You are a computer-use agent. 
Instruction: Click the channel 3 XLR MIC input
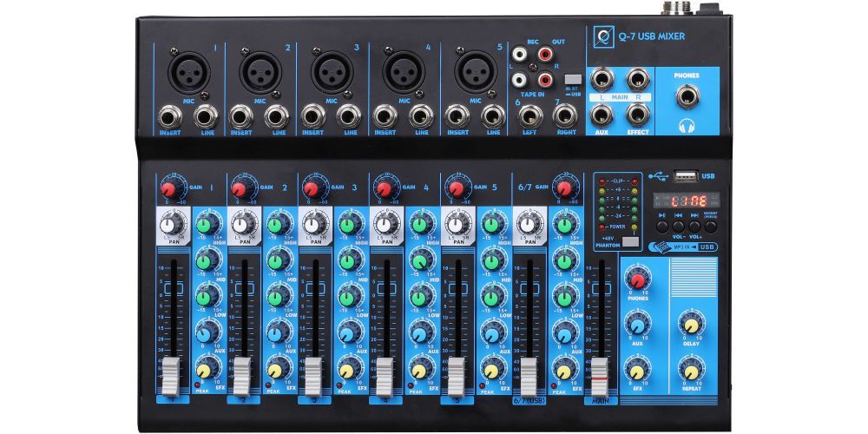click(x=332, y=72)
